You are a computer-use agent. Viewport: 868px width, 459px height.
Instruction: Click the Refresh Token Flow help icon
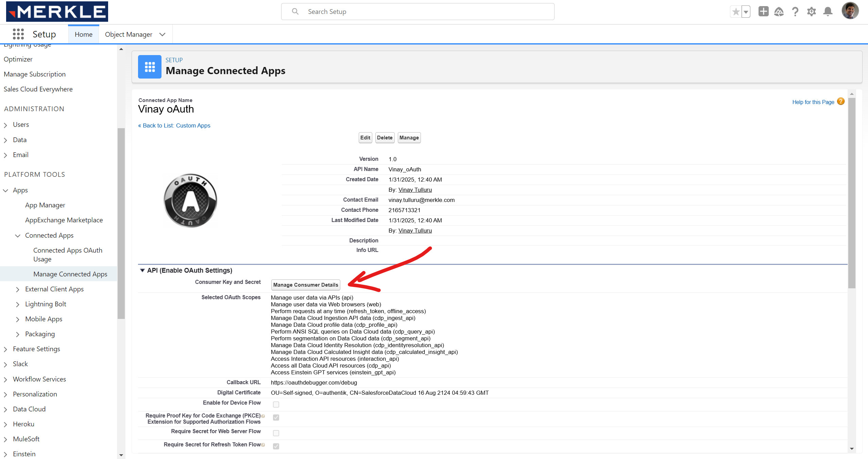pyautogui.click(x=263, y=445)
